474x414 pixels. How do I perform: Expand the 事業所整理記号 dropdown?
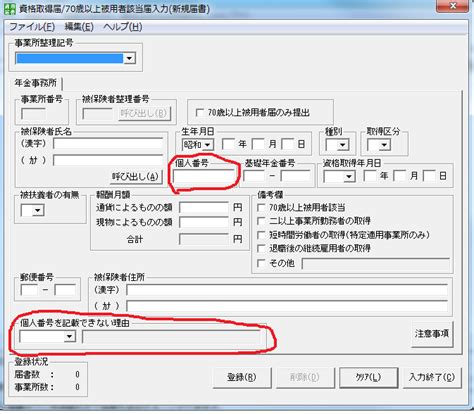click(129, 59)
